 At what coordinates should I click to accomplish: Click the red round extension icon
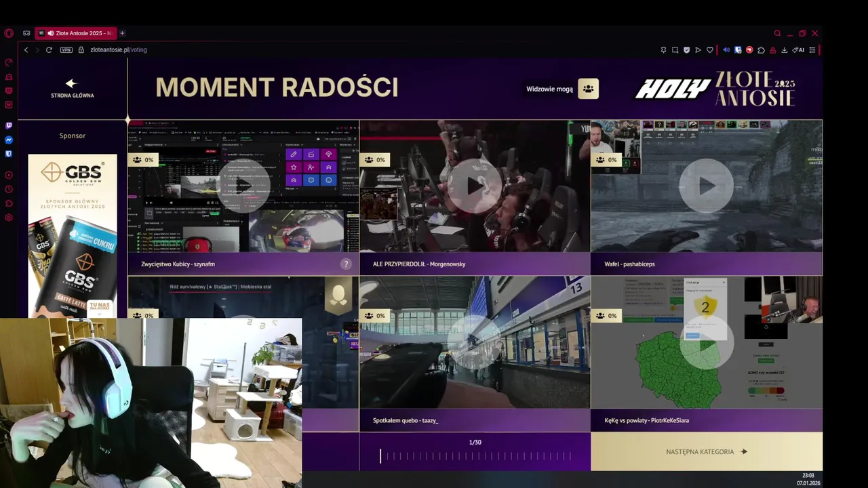tap(749, 50)
